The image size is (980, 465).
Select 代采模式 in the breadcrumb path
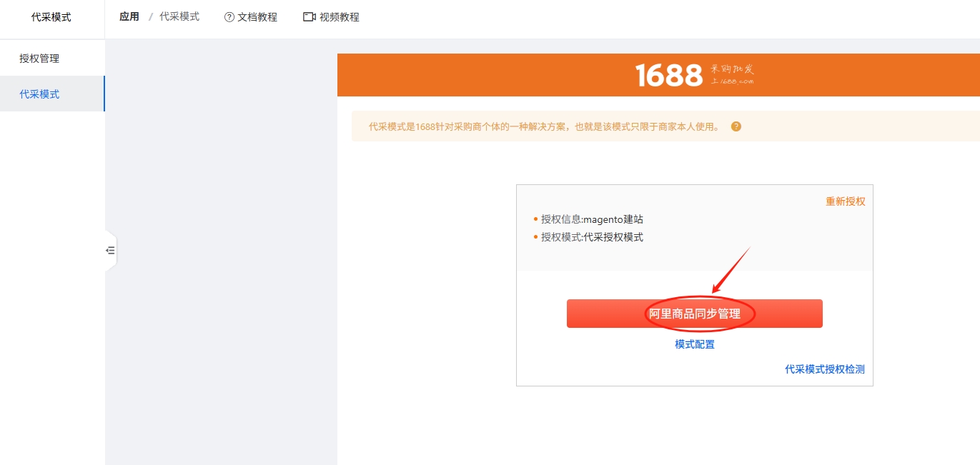(179, 16)
